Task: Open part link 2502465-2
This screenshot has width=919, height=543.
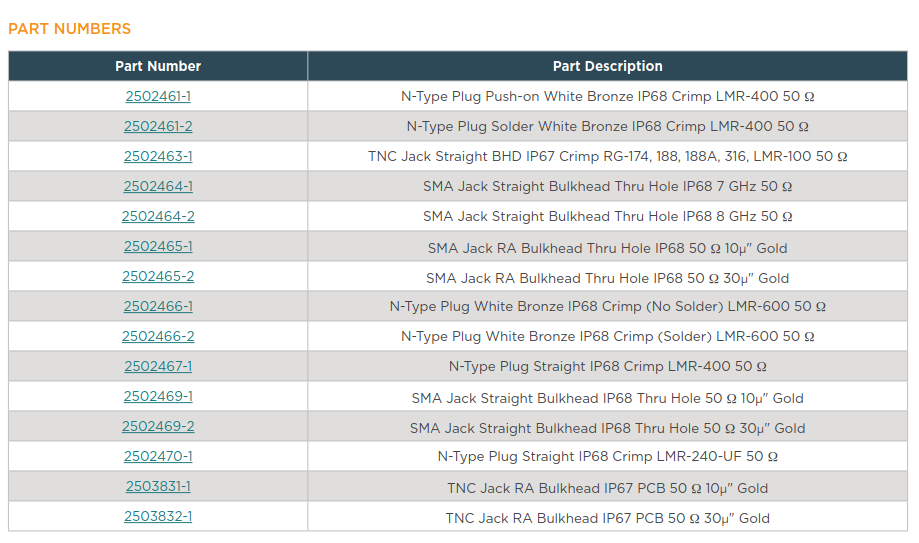Action: pyautogui.click(x=158, y=276)
